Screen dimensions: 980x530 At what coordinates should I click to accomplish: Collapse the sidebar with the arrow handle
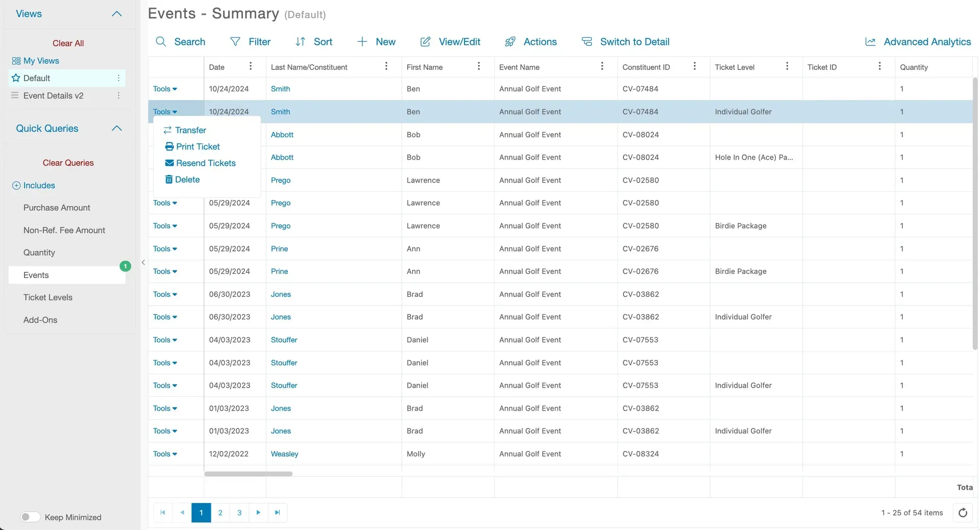pyautogui.click(x=143, y=262)
